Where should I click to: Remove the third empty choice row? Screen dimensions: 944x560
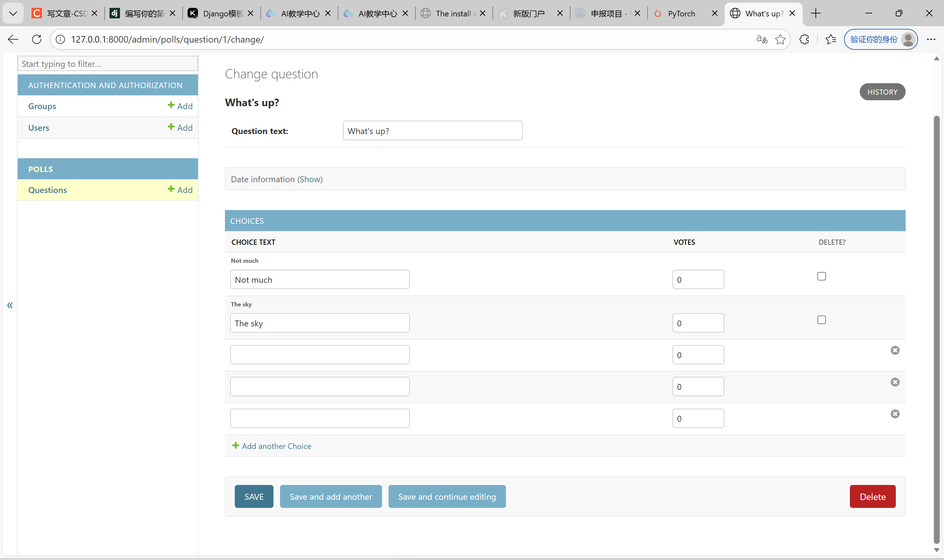(x=894, y=414)
